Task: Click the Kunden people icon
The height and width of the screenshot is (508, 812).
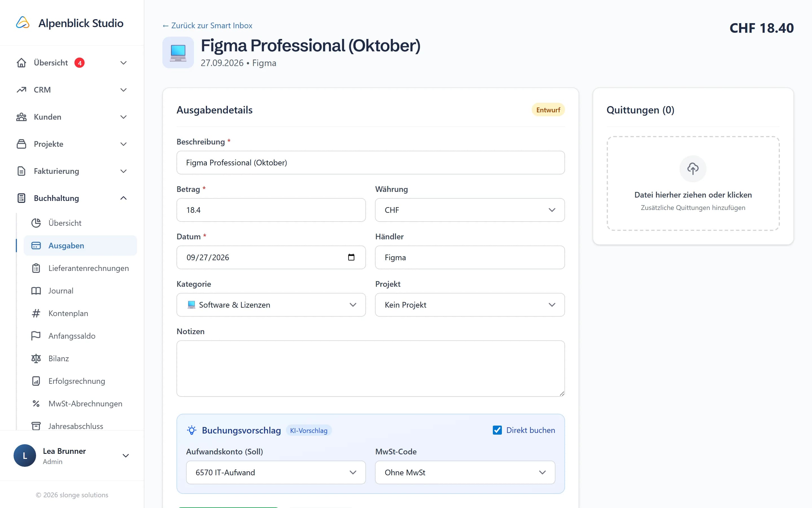Action: coord(21,117)
